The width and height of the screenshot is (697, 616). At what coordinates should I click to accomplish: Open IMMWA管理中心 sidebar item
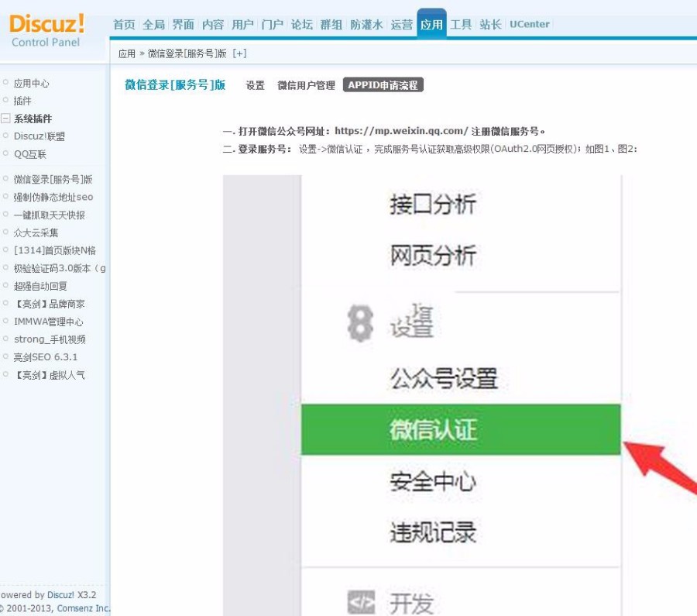coord(48,322)
